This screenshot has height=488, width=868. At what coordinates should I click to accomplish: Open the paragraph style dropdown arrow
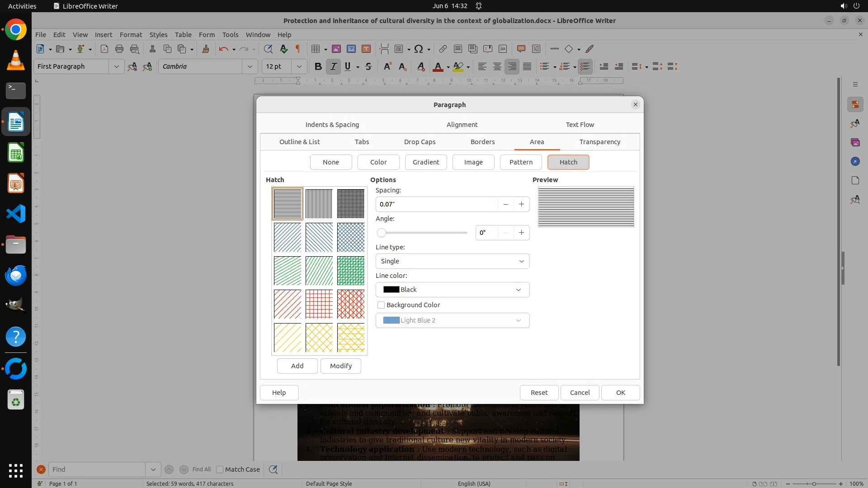click(x=116, y=66)
